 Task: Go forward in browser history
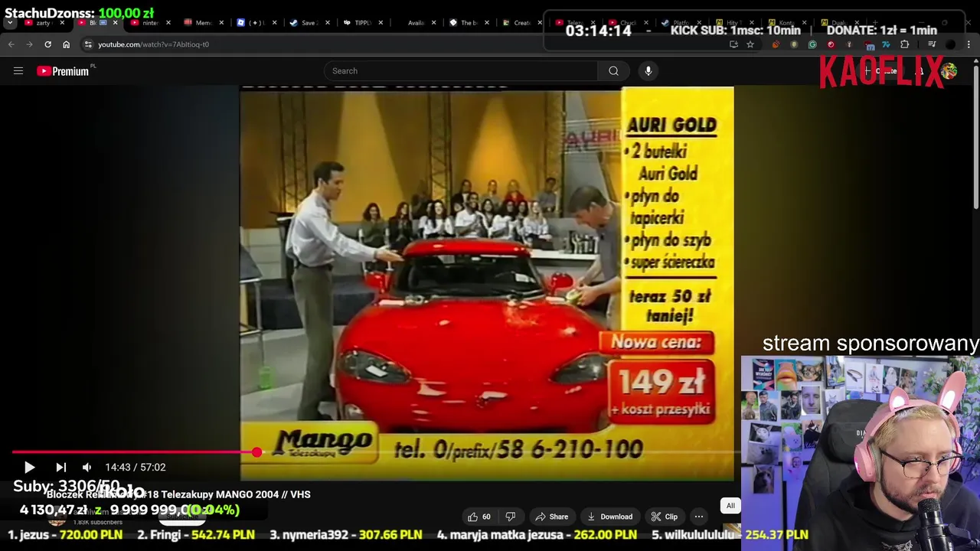(x=30, y=44)
